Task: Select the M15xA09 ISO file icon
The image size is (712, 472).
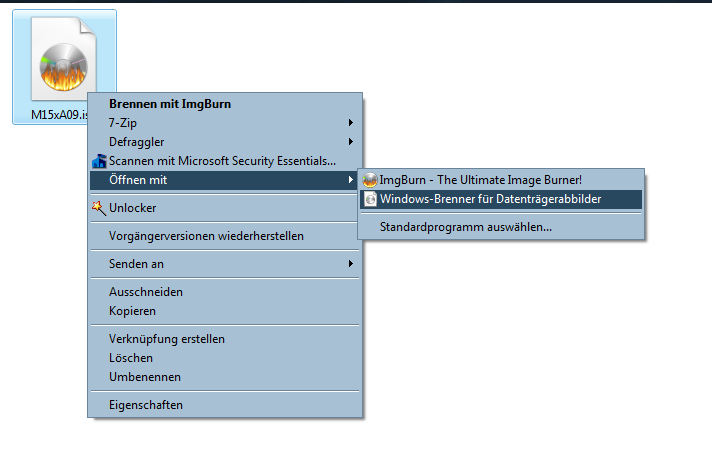Action: pos(64,59)
